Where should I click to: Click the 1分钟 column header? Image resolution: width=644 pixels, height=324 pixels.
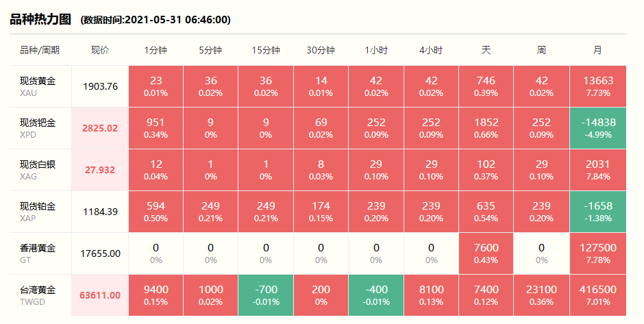[x=156, y=50]
